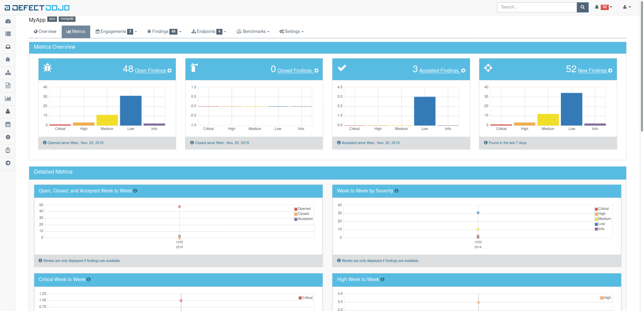
Task: Click info icon before 'Found in the last 7 days'
Action: click(x=486, y=143)
